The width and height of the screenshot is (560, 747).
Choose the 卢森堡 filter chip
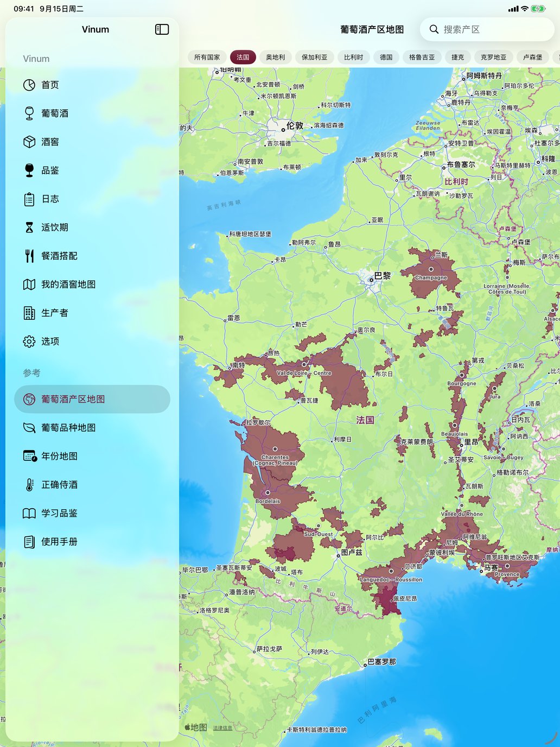click(532, 57)
